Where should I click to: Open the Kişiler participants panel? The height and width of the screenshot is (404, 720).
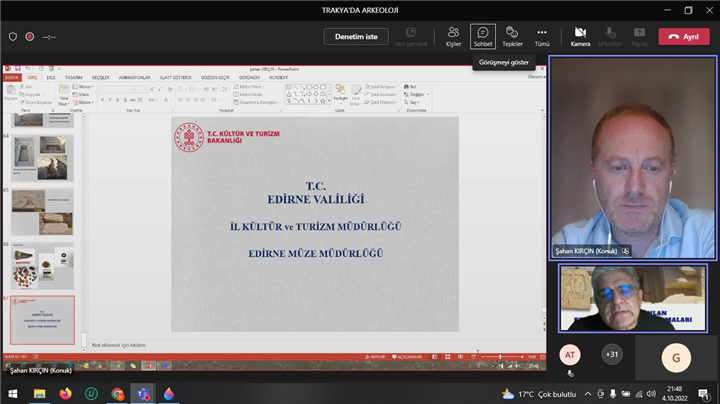point(453,36)
